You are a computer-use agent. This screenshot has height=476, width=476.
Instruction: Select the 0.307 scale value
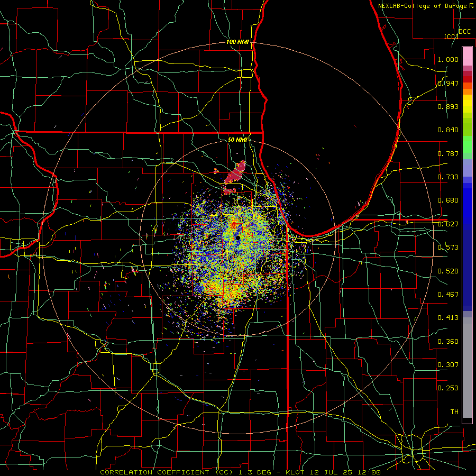click(x=448, y=364)
